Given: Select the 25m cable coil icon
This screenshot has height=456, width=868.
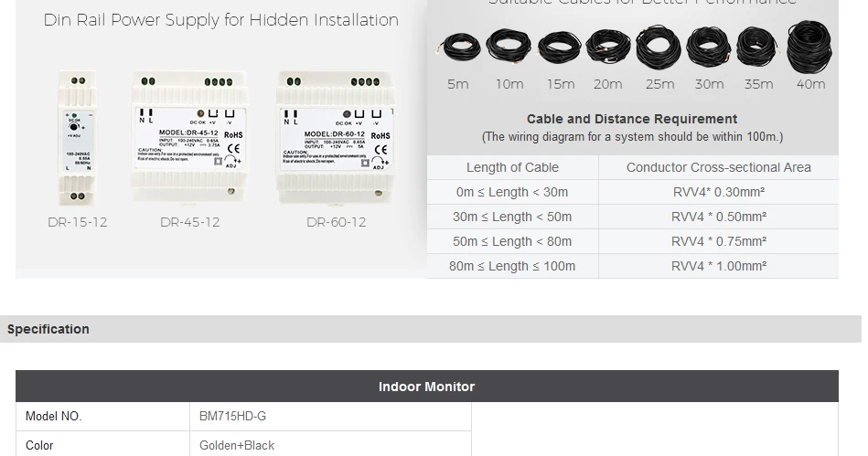Looking at the screenshot, I should (659, 47).
